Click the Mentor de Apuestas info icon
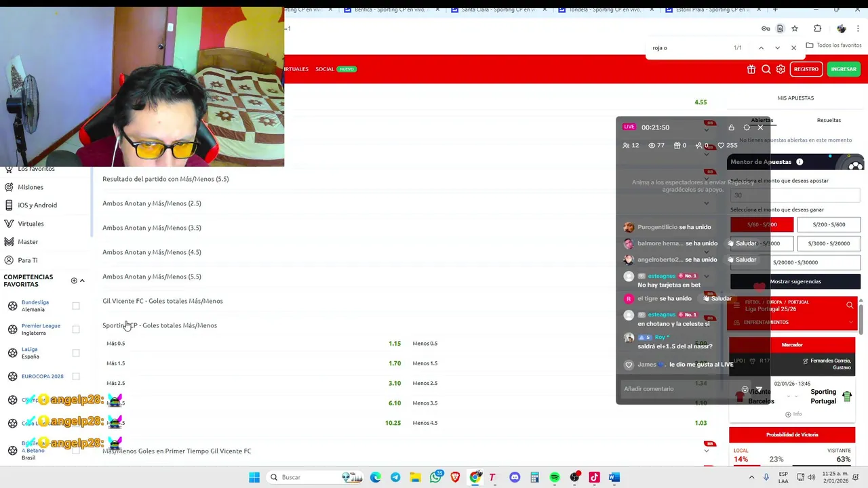Screen dimensions: 868x488 pyautogui.click(x=800, y=162)
